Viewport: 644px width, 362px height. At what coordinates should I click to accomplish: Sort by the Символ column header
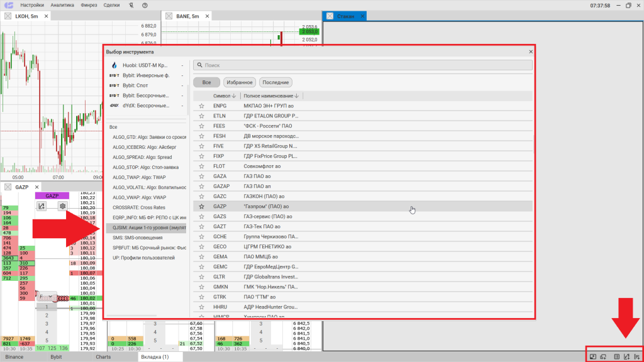point(225,96)
